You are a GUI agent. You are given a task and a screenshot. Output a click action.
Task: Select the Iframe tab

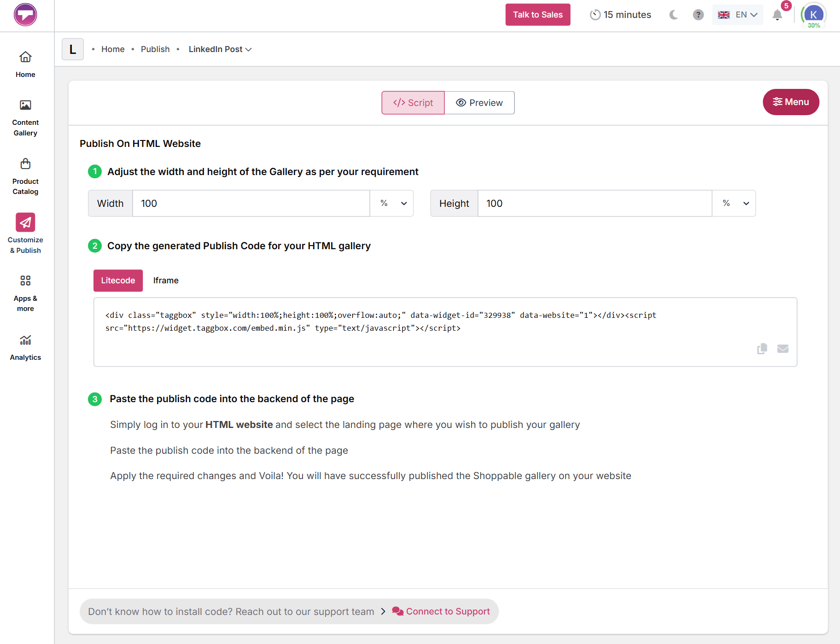pos(166,281)
